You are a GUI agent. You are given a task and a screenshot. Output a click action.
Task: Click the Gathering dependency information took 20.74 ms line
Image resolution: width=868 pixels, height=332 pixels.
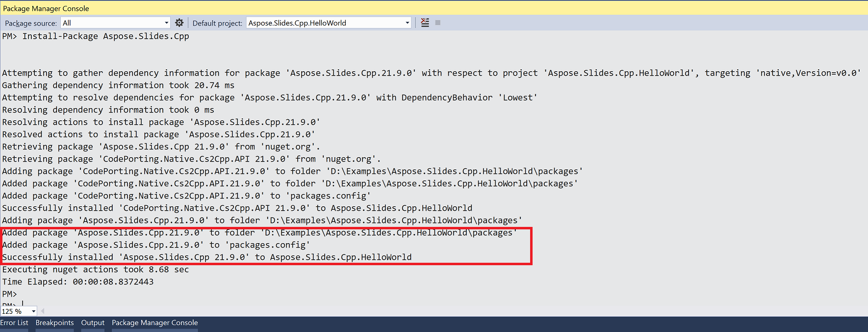(118, 85)
